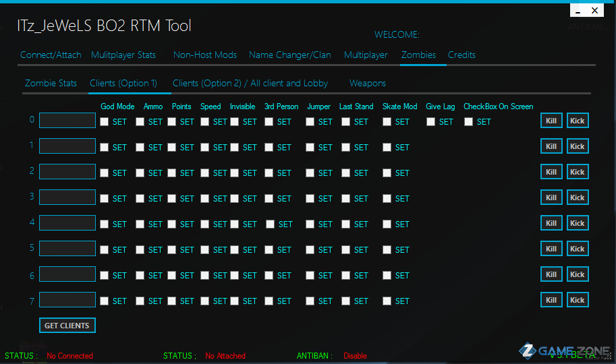
Task: Select client 3 name field
Action: [67, 197]
